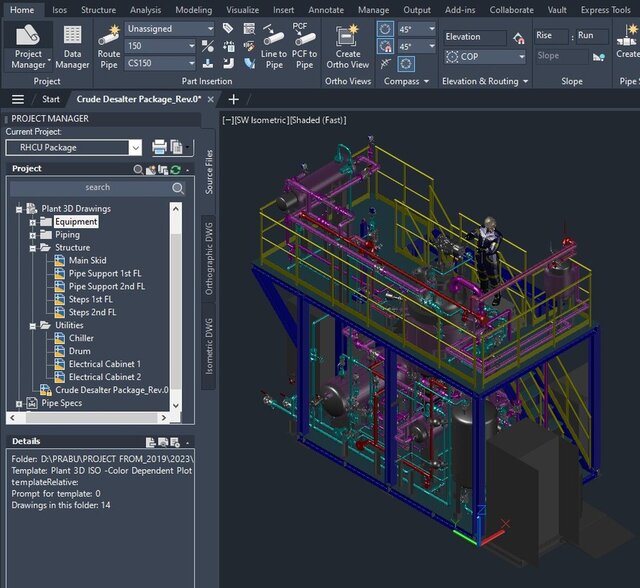Open the first 45° compass angle dropdown
This screenshot has height=588, width=640.
tap(417, 29)
